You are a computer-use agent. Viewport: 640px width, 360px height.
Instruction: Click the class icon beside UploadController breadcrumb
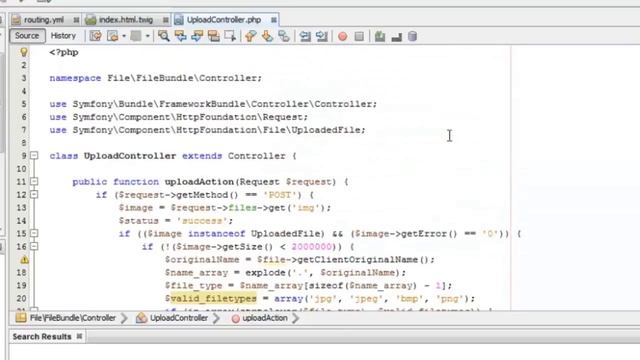(x=141, y=318)
